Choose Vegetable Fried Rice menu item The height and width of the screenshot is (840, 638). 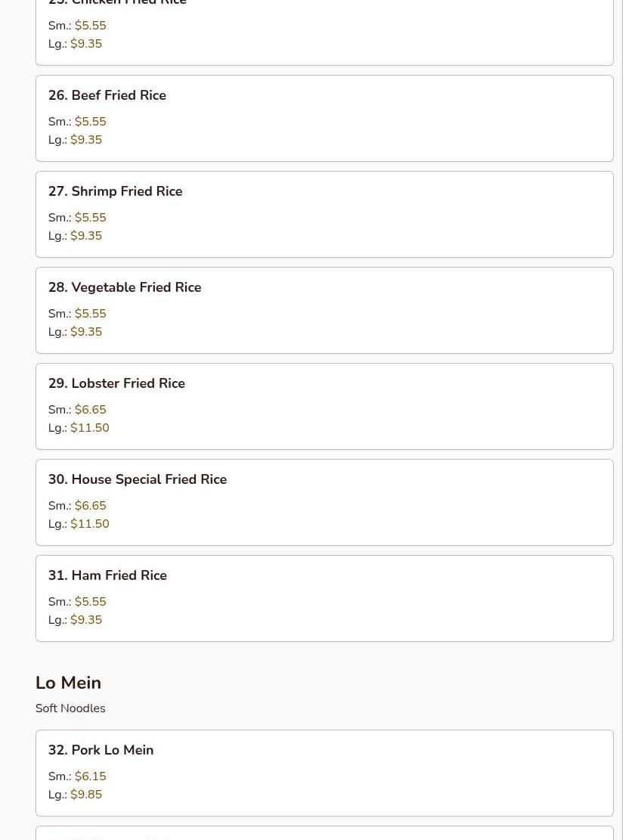[324, 310]
